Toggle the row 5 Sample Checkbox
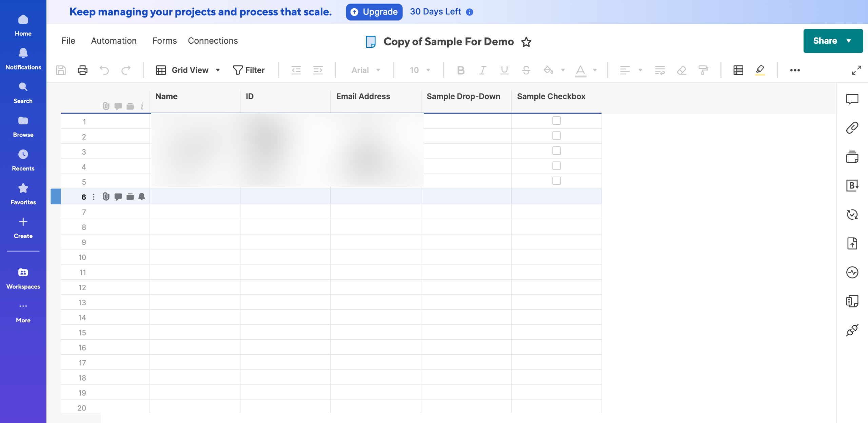868x423 pixels. pos(556,181)
